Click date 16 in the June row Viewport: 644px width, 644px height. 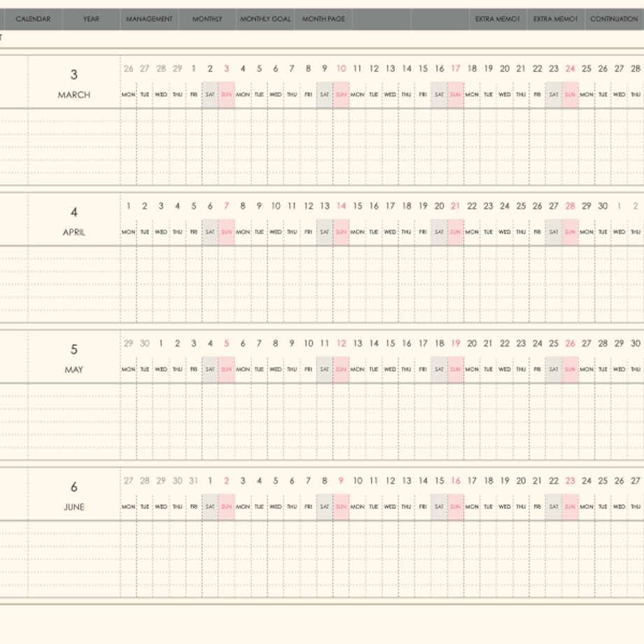pos(456,481)
